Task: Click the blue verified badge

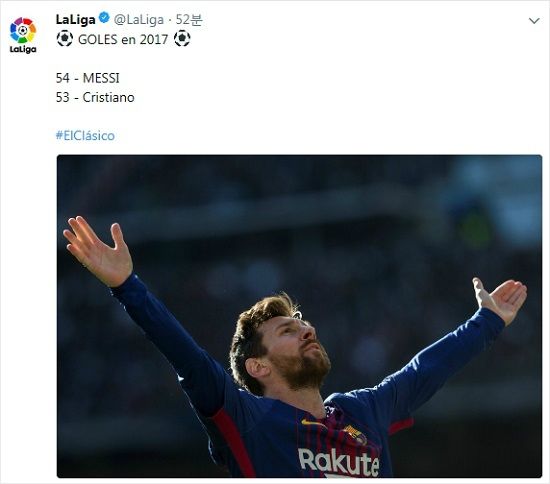Action: point(104,18)
